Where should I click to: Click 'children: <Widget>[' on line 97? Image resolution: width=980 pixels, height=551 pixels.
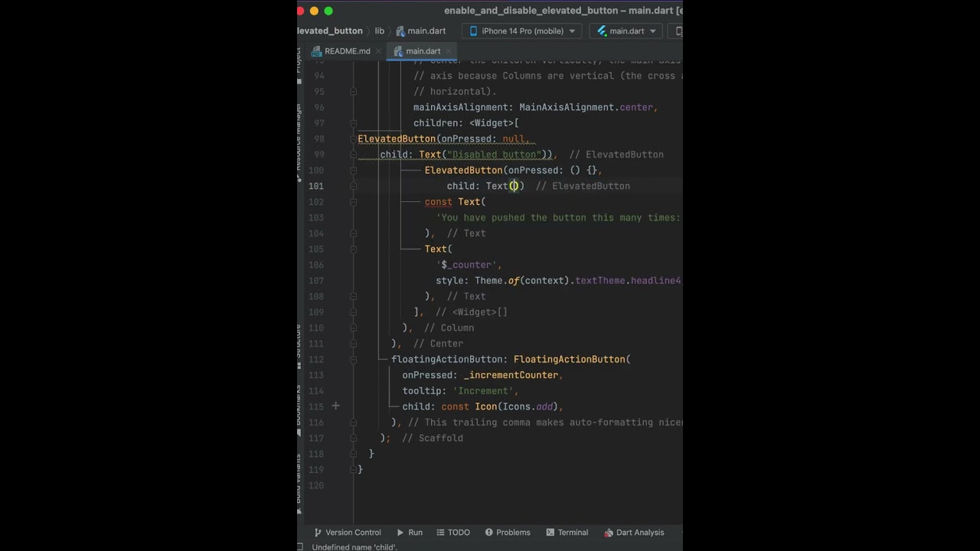[466, 123]
